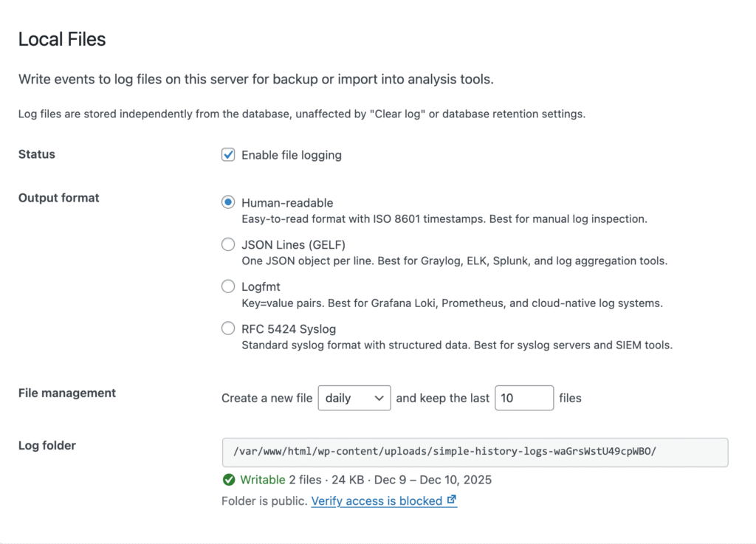Click the external link icon after Verify access
This screenshot has height=544, width=756.
(452, 500)
